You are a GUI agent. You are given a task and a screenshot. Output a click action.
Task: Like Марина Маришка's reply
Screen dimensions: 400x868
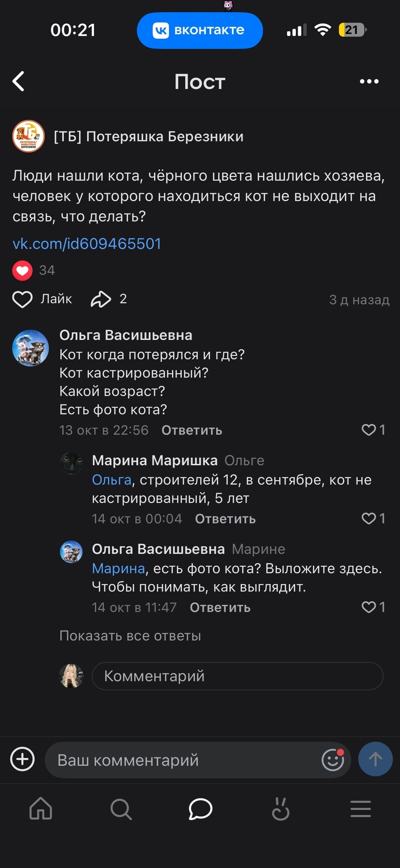[369, 518]
